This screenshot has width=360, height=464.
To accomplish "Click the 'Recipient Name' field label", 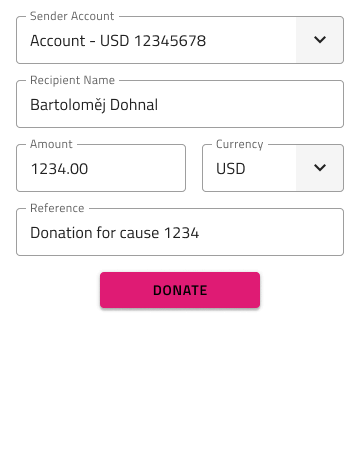I will click(x=72, y=80).
